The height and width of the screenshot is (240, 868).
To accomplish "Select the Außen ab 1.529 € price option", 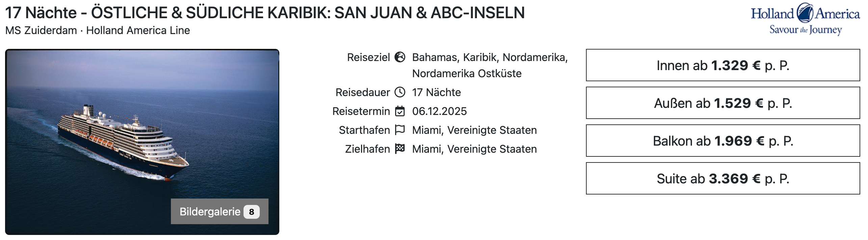I will pyautogui.click(x=723, y=103).
